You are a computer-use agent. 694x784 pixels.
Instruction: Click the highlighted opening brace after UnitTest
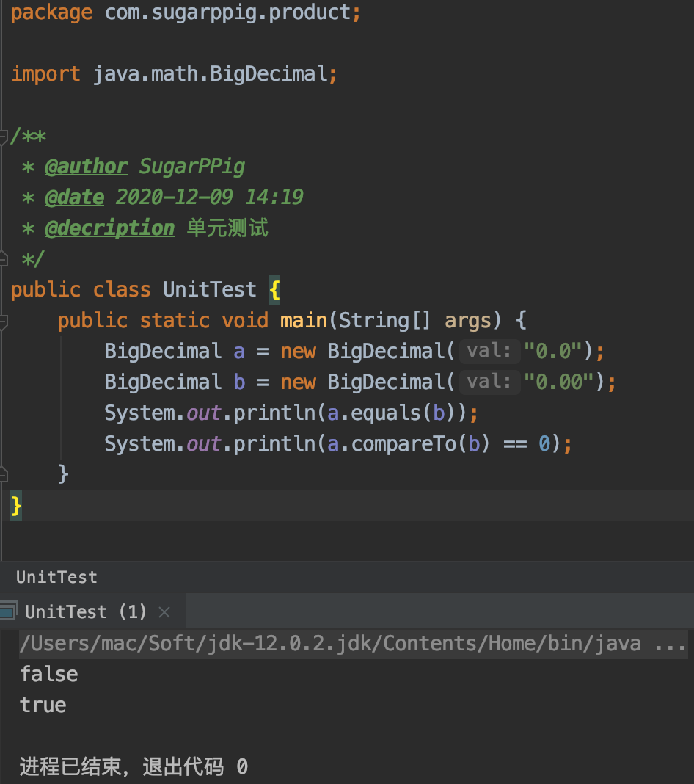(x=274, y=289)
